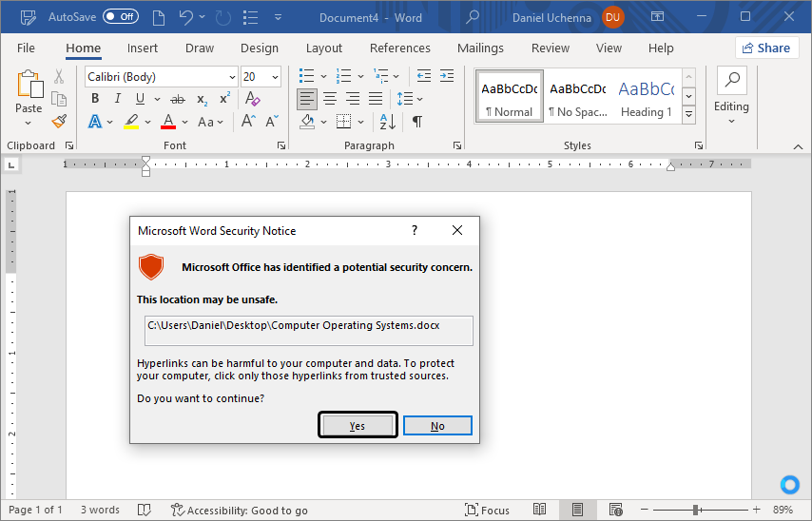Click Yes in the Security Notice
The image size is (812, 521).
tap(358, 426)
